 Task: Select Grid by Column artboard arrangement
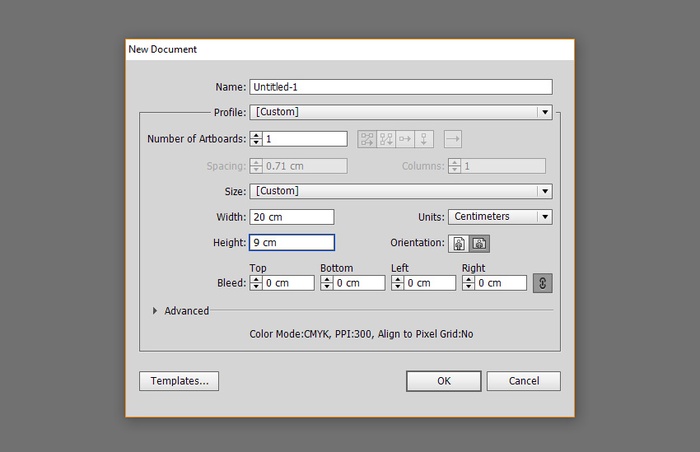(386, 139)
